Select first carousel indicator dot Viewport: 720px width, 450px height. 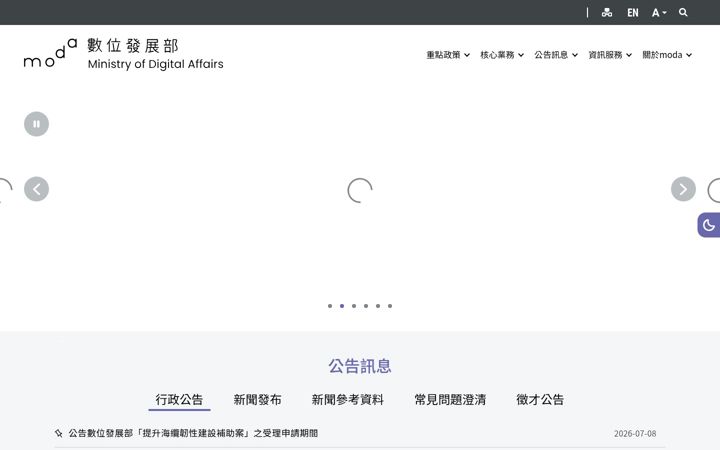[x=330, y=306]
